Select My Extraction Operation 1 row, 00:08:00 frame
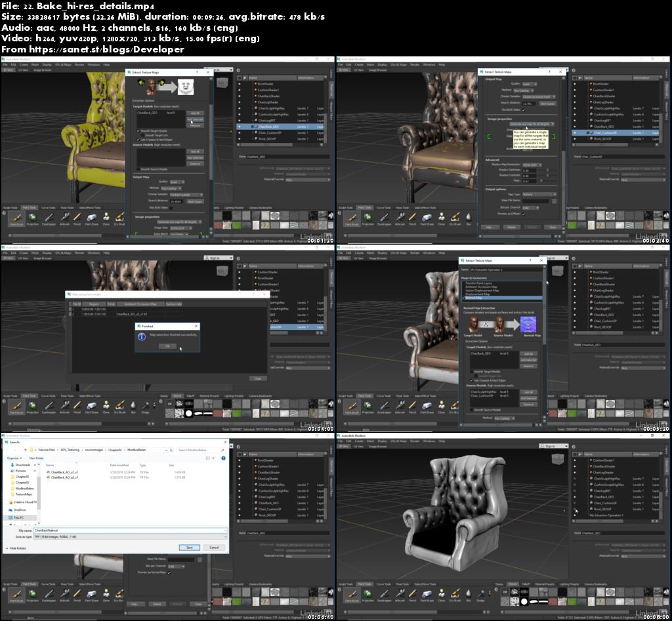The width and height of the screenshot is (672, 621). pyautogui.click(x=606, y=515)
